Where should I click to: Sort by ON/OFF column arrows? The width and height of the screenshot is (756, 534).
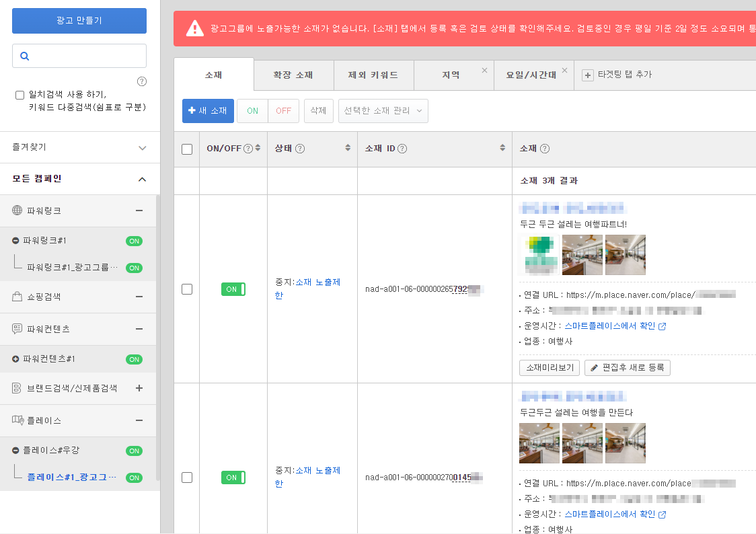pyautogui.click(x=258, y=147)
